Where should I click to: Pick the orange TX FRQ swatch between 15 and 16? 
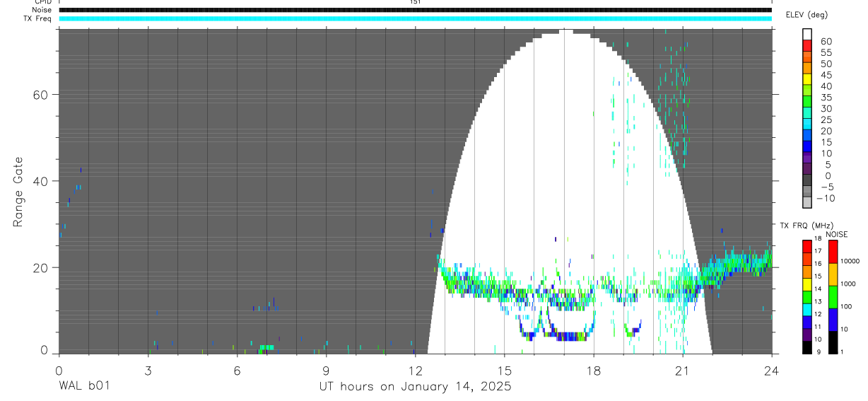point(807,272)
